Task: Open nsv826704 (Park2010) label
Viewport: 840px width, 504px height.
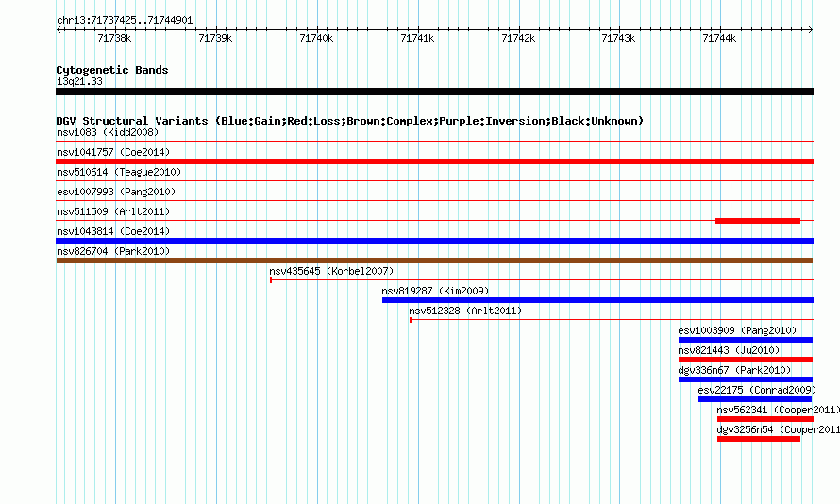Action: tap(113, 251)
